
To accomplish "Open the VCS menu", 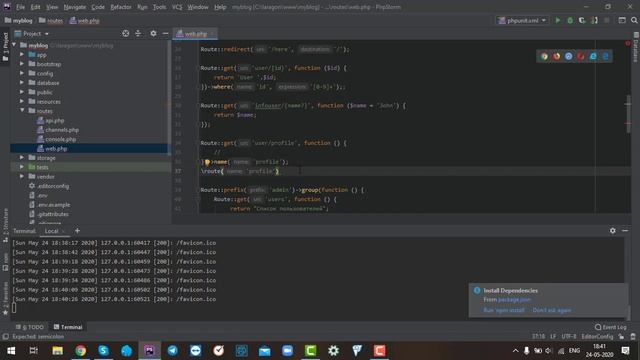I will tap(177, 7).
